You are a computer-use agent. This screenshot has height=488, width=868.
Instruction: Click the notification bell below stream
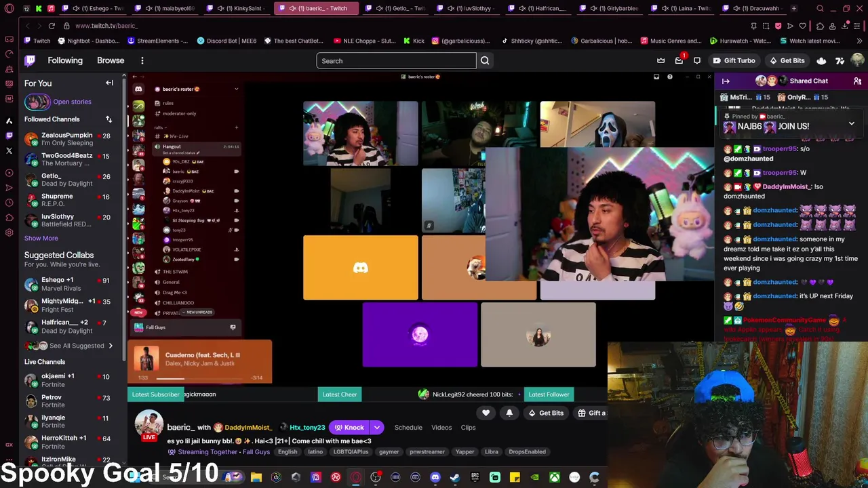[509, 413]
